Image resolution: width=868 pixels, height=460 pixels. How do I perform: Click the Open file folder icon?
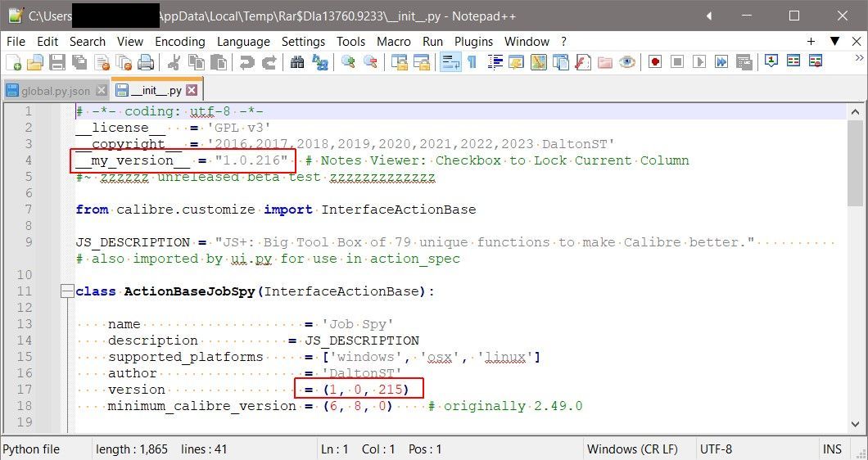[x=35, y=62]
